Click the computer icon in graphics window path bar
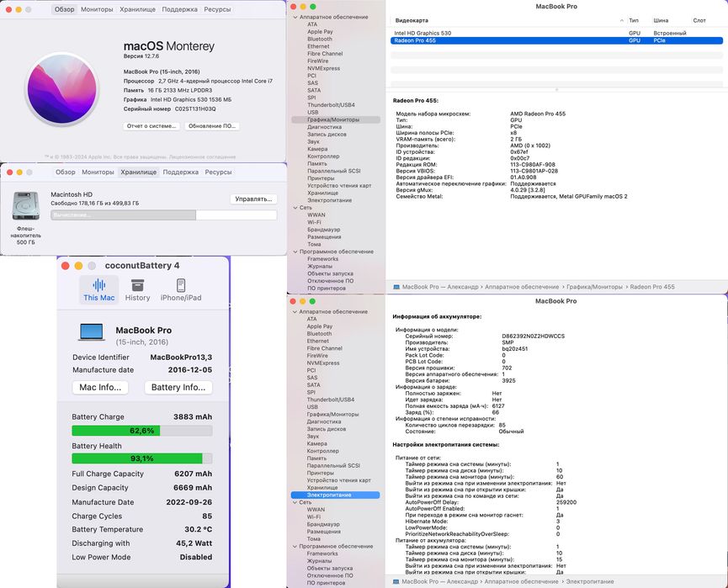 click(x=396, y=287)
